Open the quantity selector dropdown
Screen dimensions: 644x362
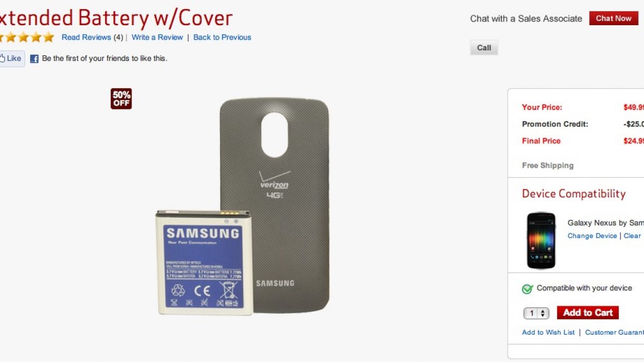click(536, 313)
